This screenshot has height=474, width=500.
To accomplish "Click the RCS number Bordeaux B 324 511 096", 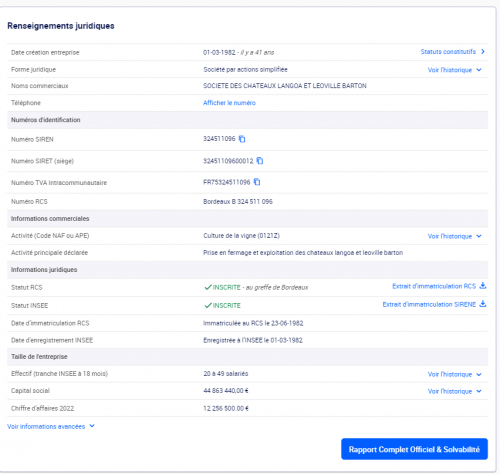I will [x=238, y=202].
